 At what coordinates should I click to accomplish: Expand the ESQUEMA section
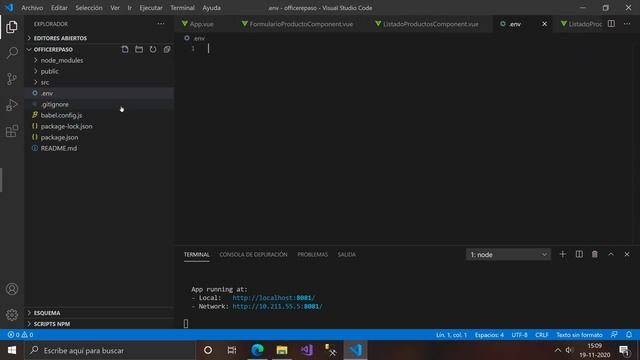(47, 313)
